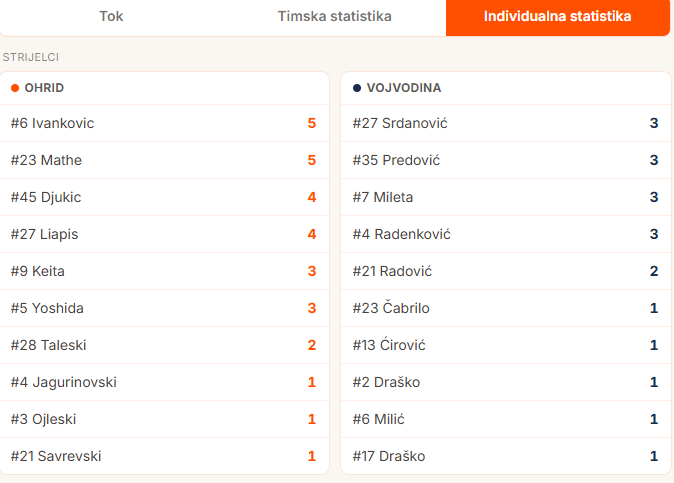Open player #23 Mathe row
Screen dimensions: 674x483
(165, 160)
